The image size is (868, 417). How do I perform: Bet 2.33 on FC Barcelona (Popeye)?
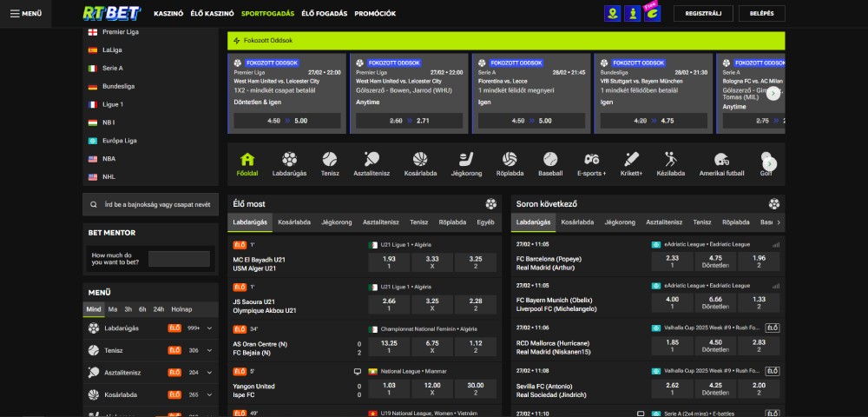[672, 262]
